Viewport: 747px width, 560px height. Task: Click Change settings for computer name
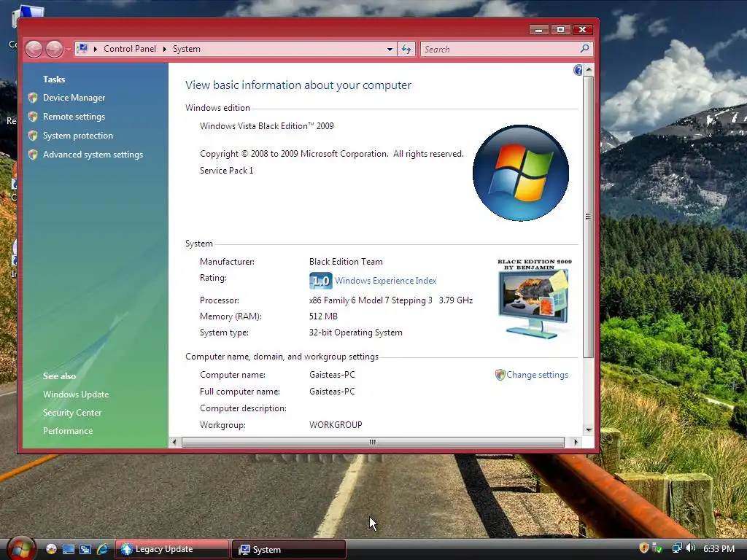click(x=537, y=375)
